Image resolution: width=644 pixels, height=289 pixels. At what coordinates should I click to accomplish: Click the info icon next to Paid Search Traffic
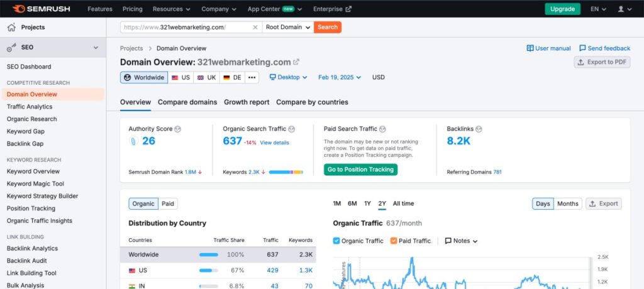tap(382, 129)
